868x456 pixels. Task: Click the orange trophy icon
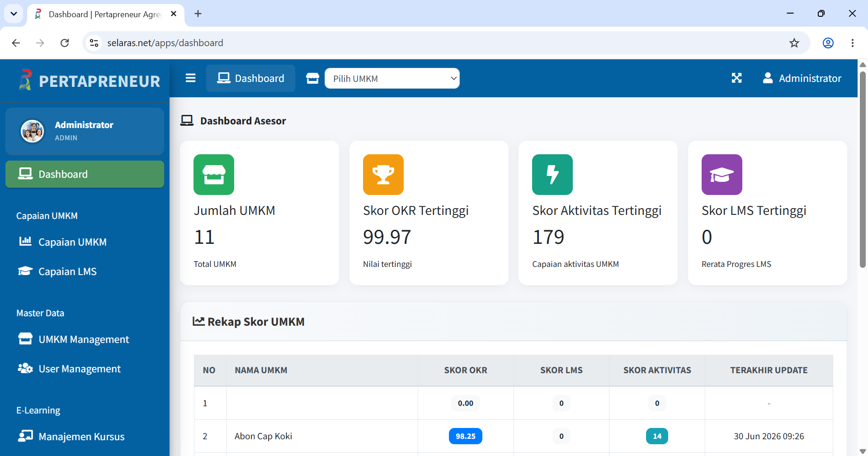click(x=383, y=175)
